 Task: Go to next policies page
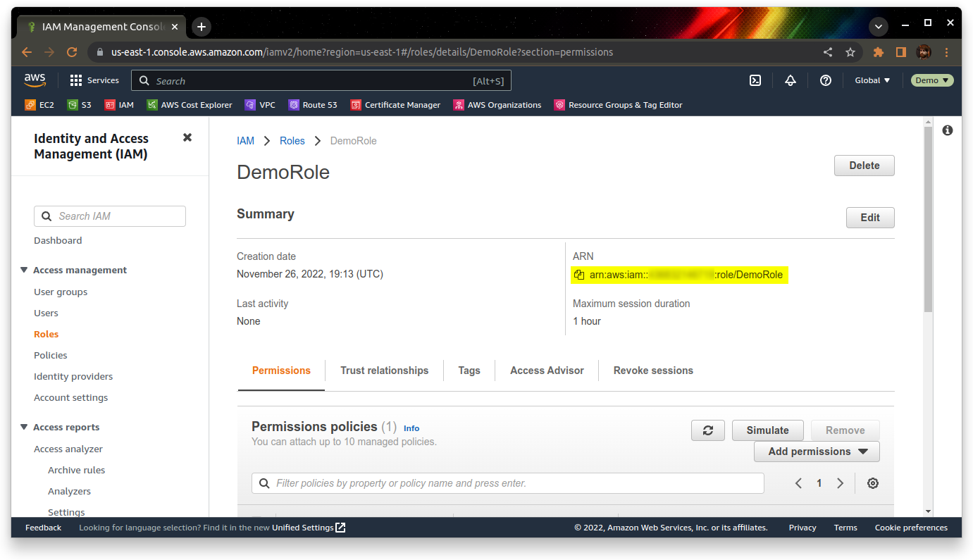[x=840, y=483]
